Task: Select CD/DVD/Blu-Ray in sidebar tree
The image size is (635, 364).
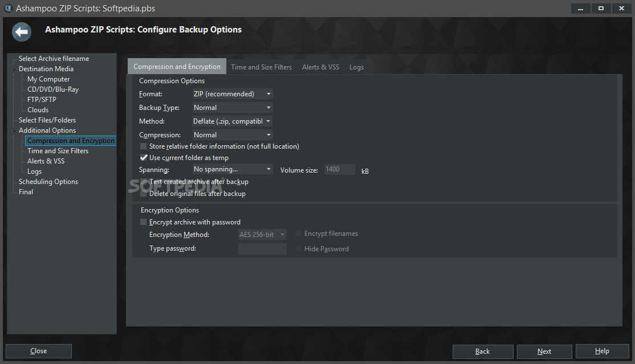Action: (53, 89)
